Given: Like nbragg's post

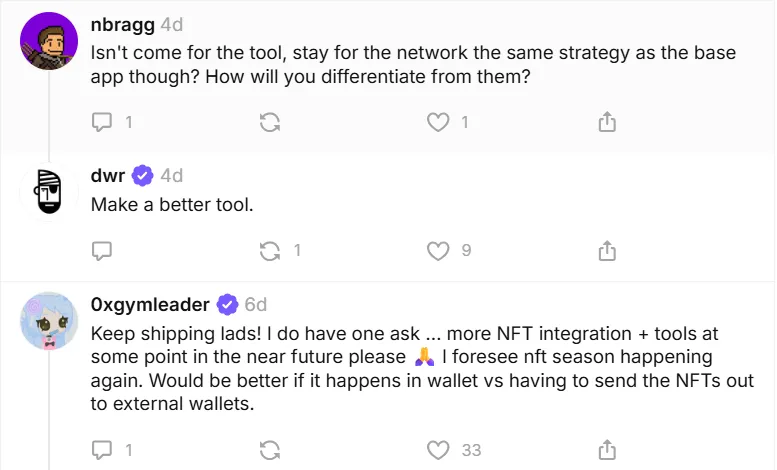Looking at the screenshot, I should (437, 122).
